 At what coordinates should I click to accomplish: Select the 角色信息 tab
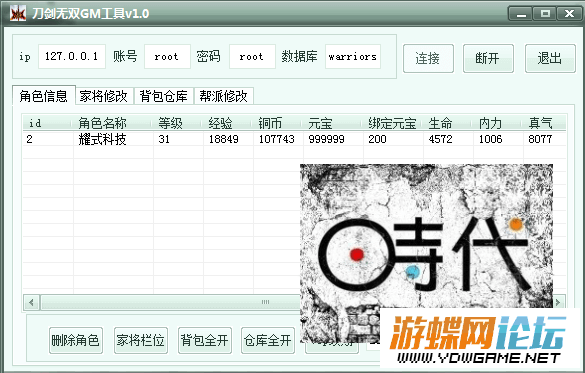click(x=44, y=96)
